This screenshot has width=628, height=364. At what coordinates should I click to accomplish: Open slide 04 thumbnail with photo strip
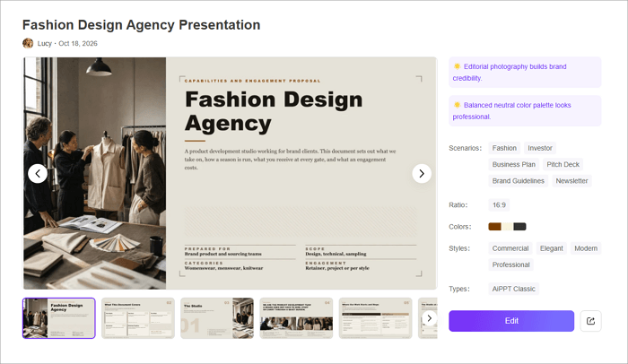pos(296,318)
